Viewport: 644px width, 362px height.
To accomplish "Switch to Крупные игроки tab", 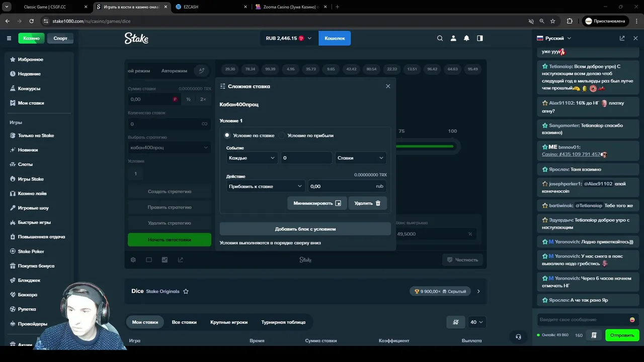I will (229, 322).
